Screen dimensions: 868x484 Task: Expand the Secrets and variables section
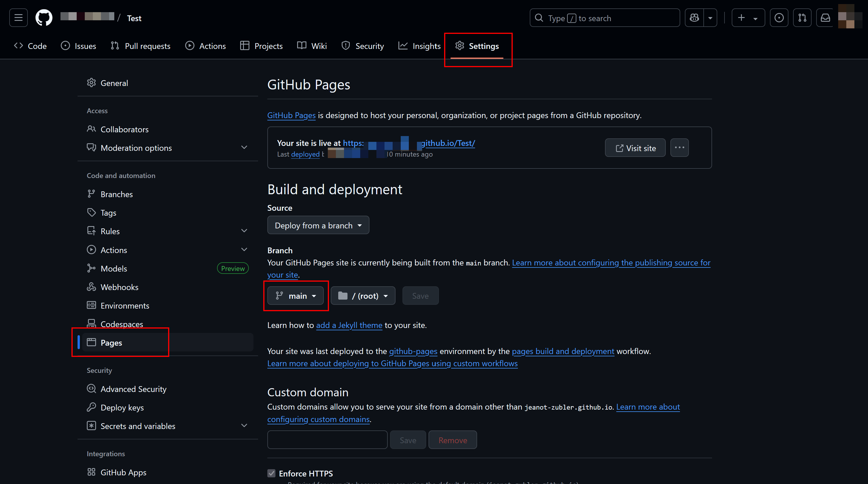(x=244, y=426)
